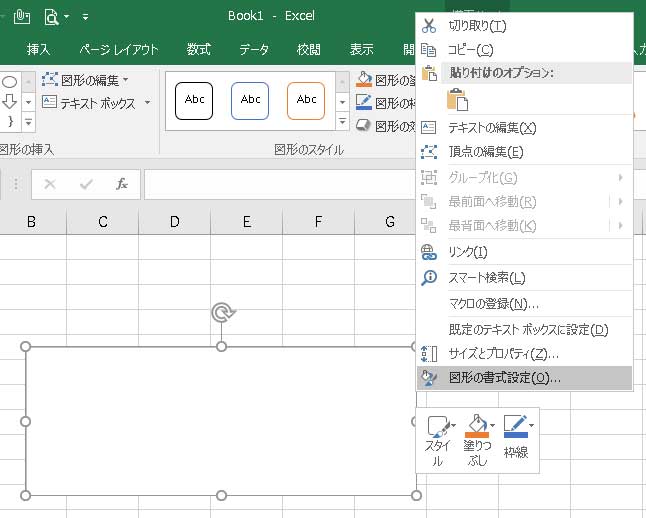
Task: Select the orange-outlined Abc shape style
Action: pos(306,100)
